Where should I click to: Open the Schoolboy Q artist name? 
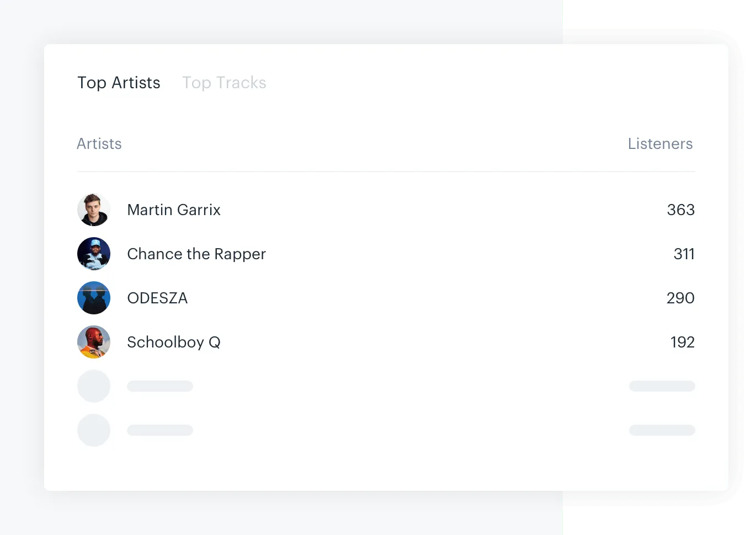pyautogui.click(x=174, y=342)
